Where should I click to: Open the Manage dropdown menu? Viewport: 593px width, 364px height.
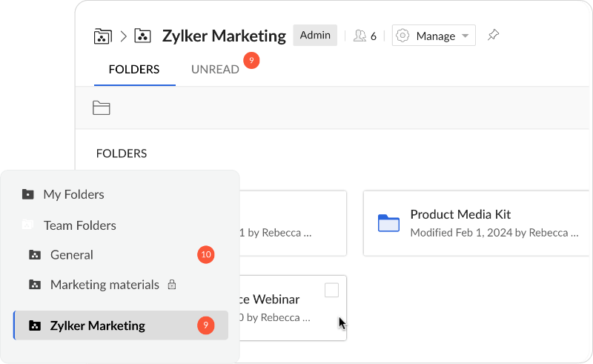[434, 36]
